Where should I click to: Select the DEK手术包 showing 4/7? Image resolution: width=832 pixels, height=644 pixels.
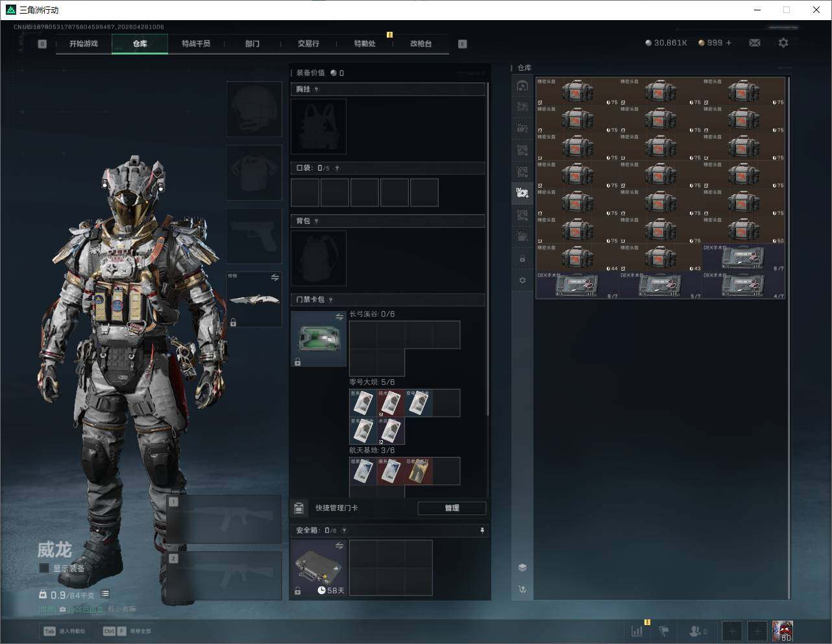click(744, 286)
